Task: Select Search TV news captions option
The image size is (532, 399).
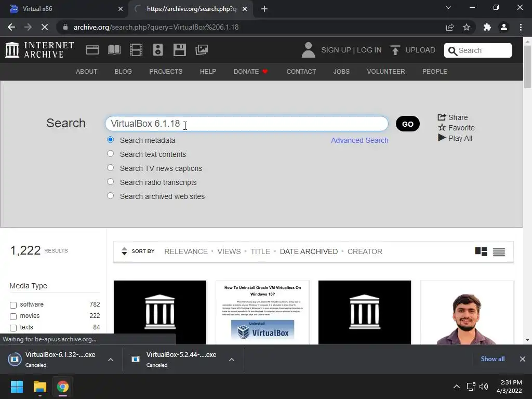Action: (110, 168)
